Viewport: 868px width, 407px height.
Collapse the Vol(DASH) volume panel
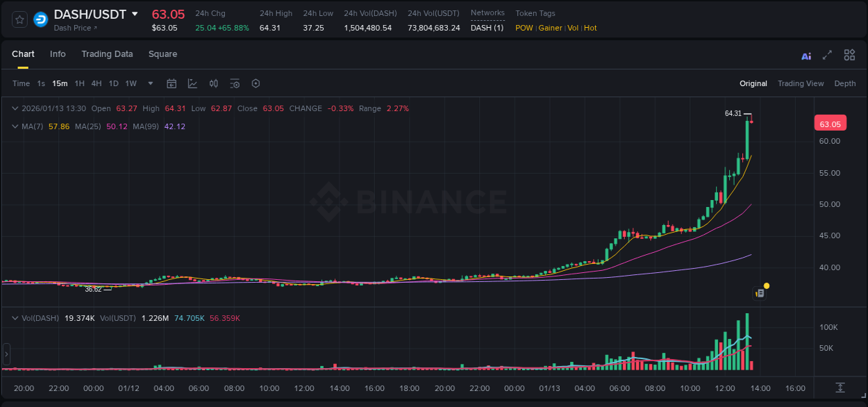(x=15, y=317)
